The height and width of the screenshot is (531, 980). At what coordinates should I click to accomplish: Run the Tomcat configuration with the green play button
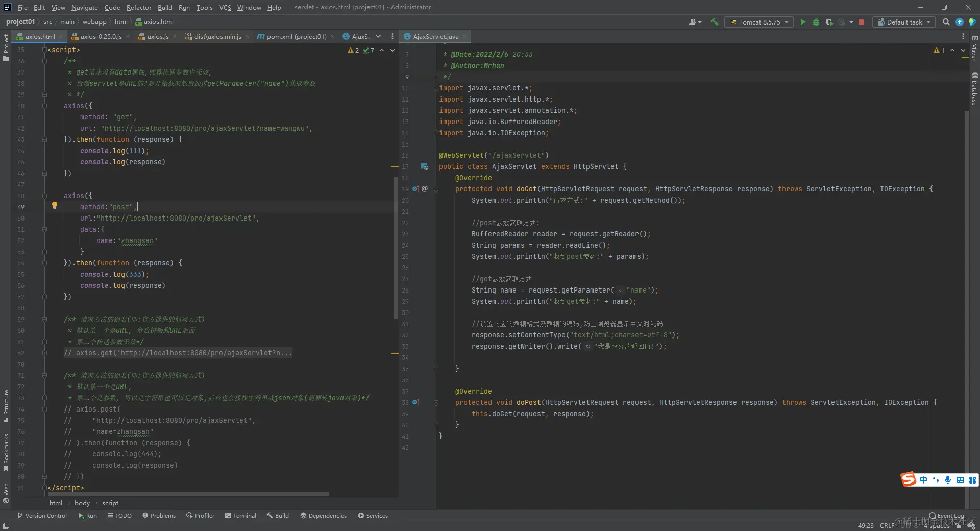(x=803, y=22)
